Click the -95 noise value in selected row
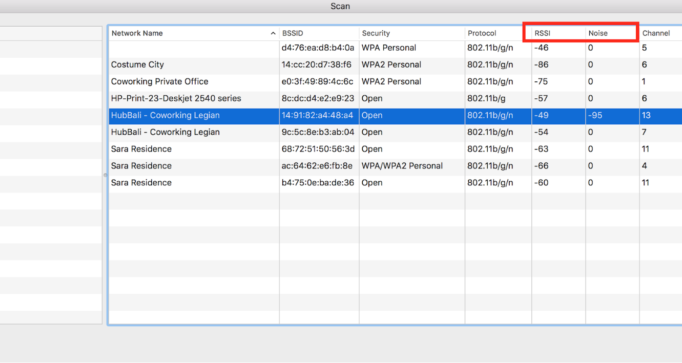Screen dimensions: 682x363 595,116
